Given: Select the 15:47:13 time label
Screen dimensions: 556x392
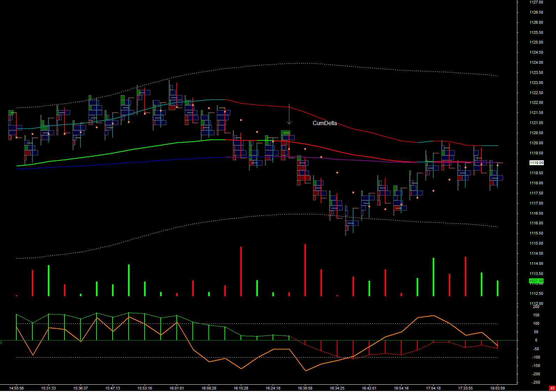Looking at the screenshot, I should [113, 388].
